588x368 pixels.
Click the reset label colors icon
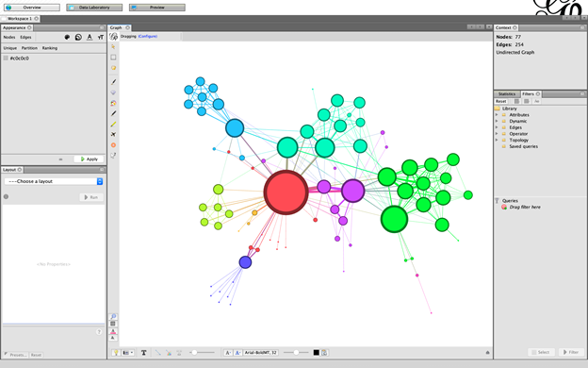[x=113, y=331]
